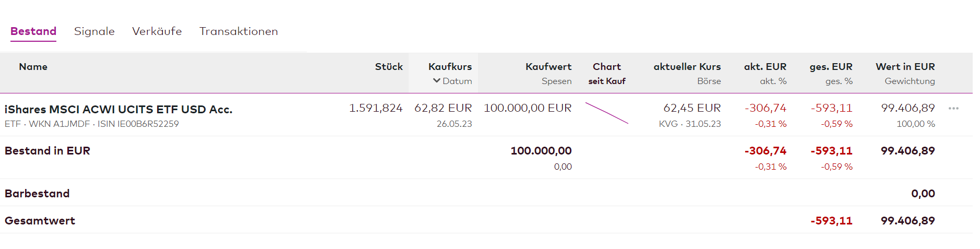This screenshot has width=980, height=249.
Task: Sort by Kaufwert column header
Action: 548,67
